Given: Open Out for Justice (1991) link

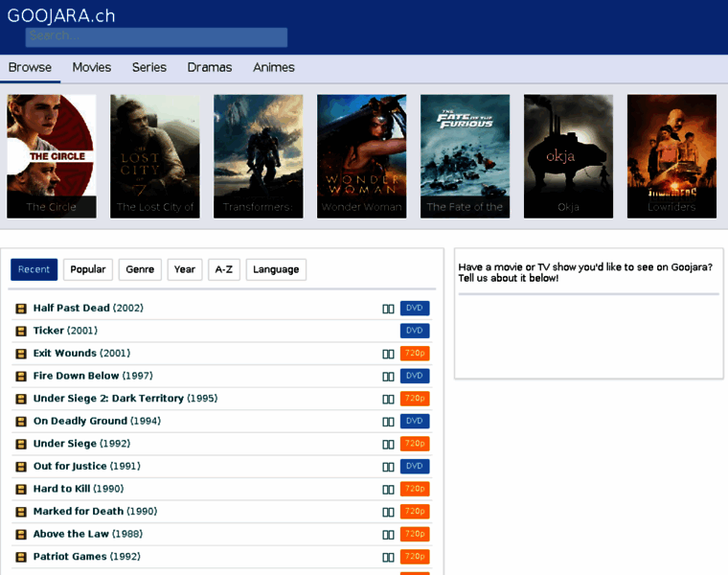Looking at the screenshot, I should (x=87, y=467).
